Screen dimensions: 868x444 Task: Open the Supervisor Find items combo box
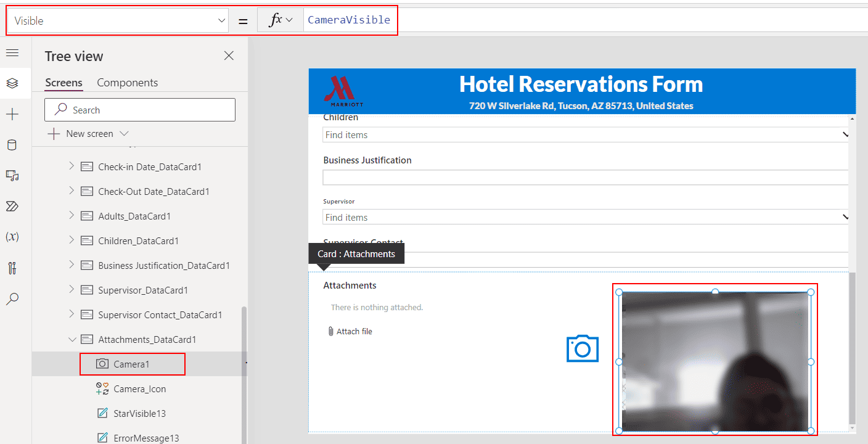click(586, 217)
